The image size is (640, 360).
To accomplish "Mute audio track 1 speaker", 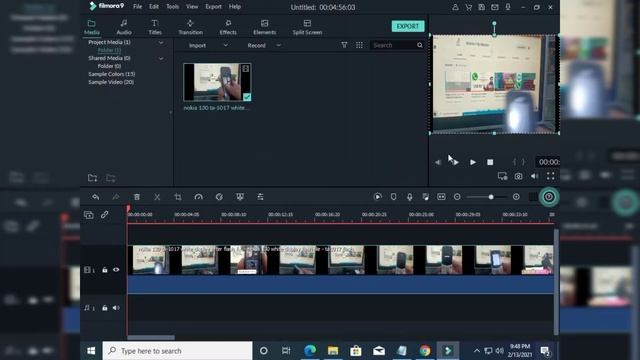I will (116, 308).
